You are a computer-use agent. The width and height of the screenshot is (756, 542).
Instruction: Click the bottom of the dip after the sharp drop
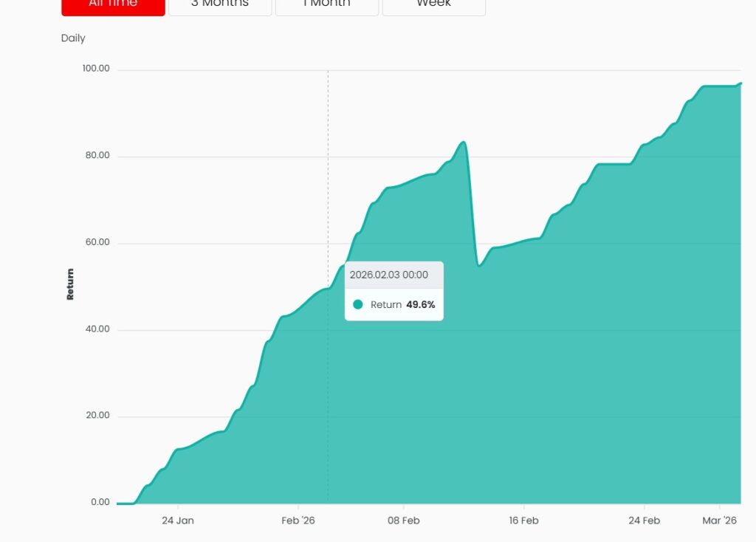click(479, 265)
